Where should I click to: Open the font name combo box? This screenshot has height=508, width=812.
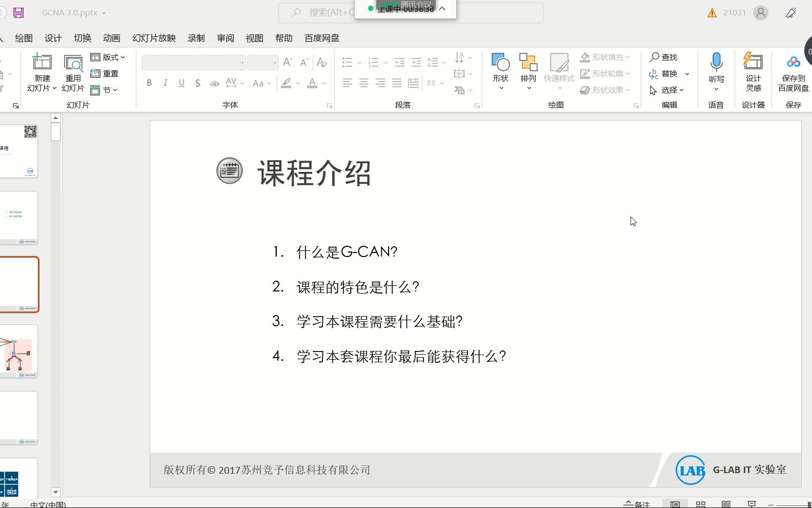pos(194,63)
